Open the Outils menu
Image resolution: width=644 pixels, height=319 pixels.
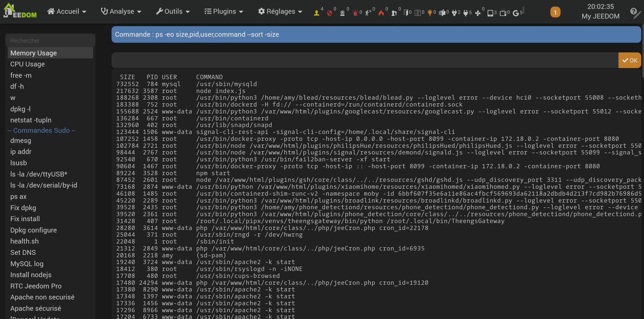173,11
